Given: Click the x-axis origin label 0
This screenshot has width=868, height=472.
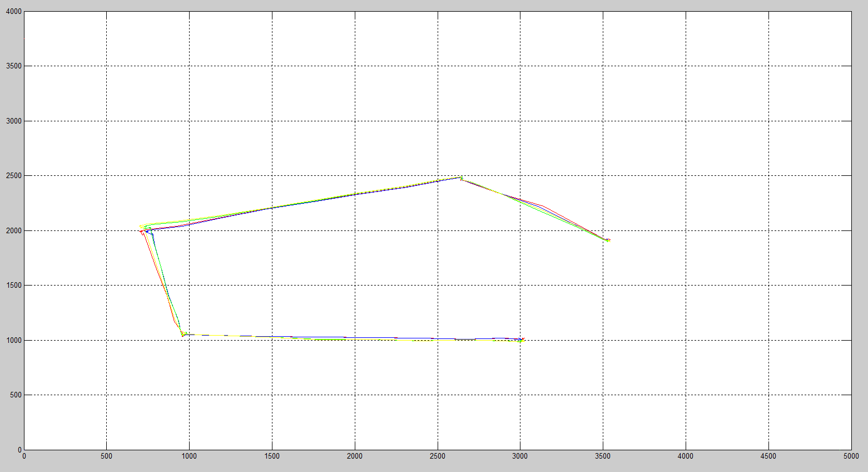Looking at the screenshot, I should [x=24, y=456].
